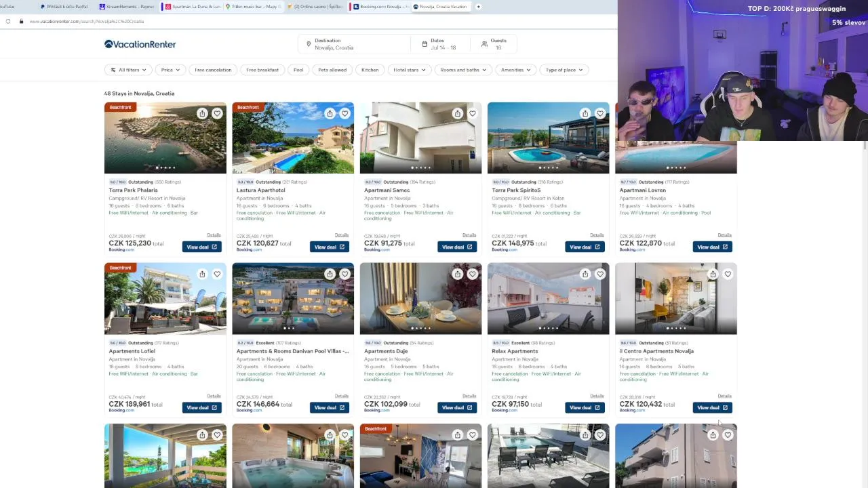Click the browser address bar URL

87,21
